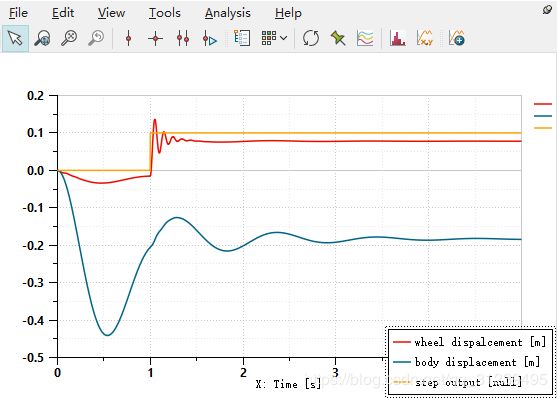Screen dimensions: 557x398
Task: Click the pin icon in the top-right corner
Action: pyautogui.click(x=547, y=10)
